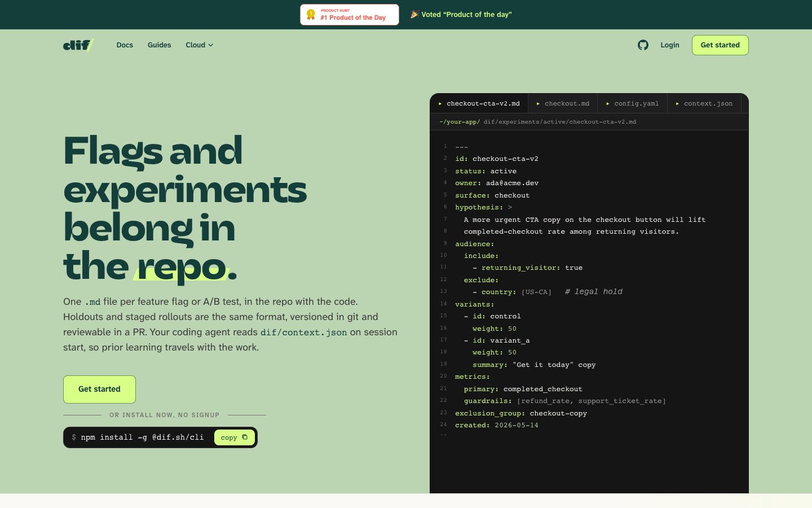Expand the Cloud dropdown menu
The height and width of the screenshot is (508, 812).
click(200, 45)
